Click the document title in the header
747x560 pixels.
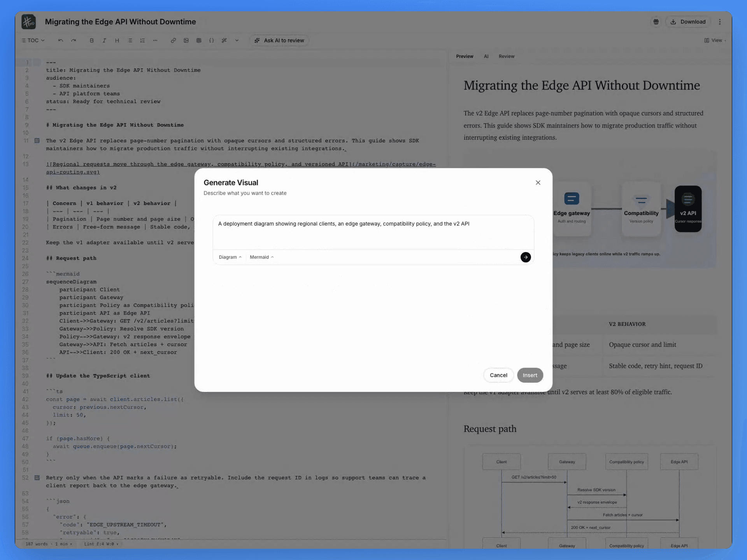point(120,22)
